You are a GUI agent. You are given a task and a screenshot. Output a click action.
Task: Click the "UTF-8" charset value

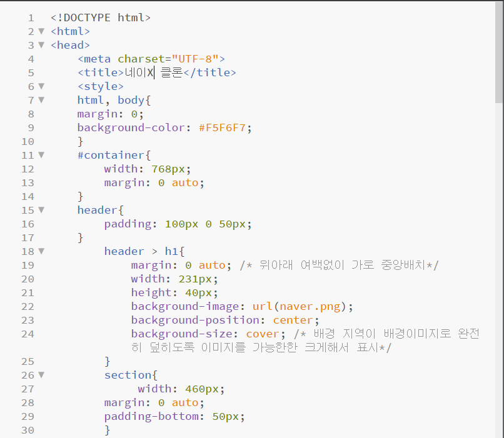click(x=195, y=59)
